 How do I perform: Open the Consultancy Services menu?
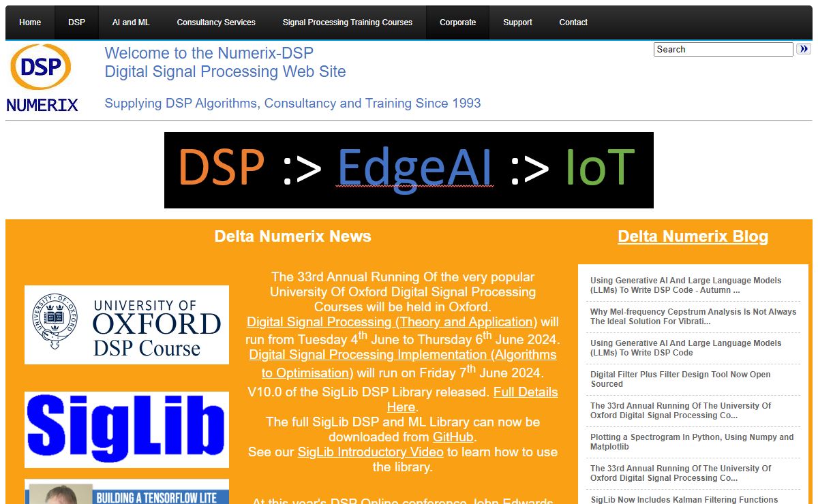point(216,22)
